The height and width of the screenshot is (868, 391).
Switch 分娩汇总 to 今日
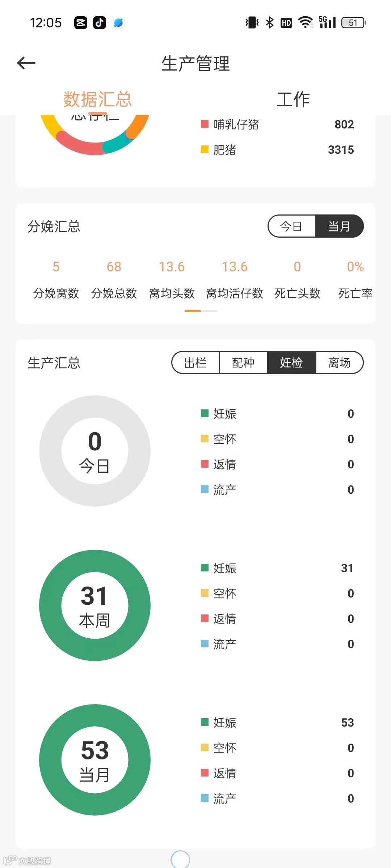(291, 226)
